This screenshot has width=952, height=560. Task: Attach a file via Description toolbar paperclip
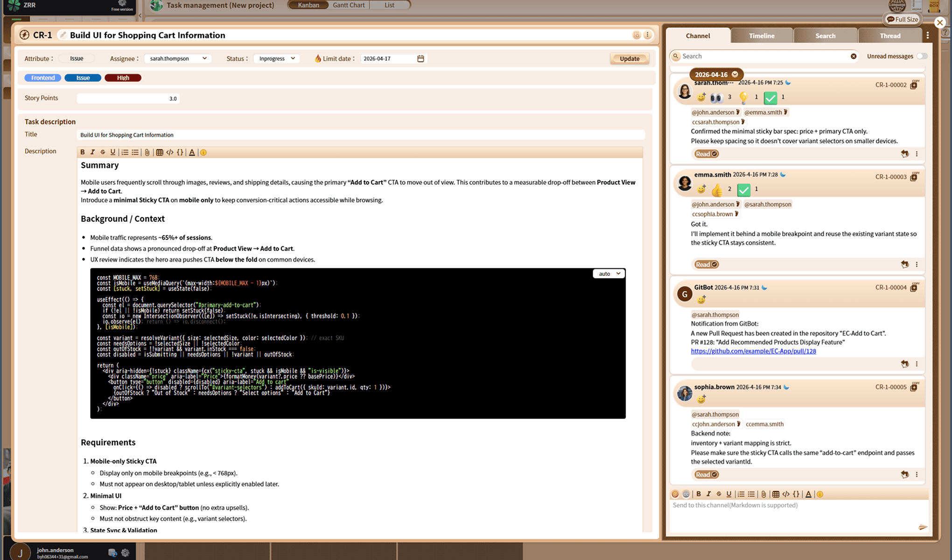(x=147, y=152)
